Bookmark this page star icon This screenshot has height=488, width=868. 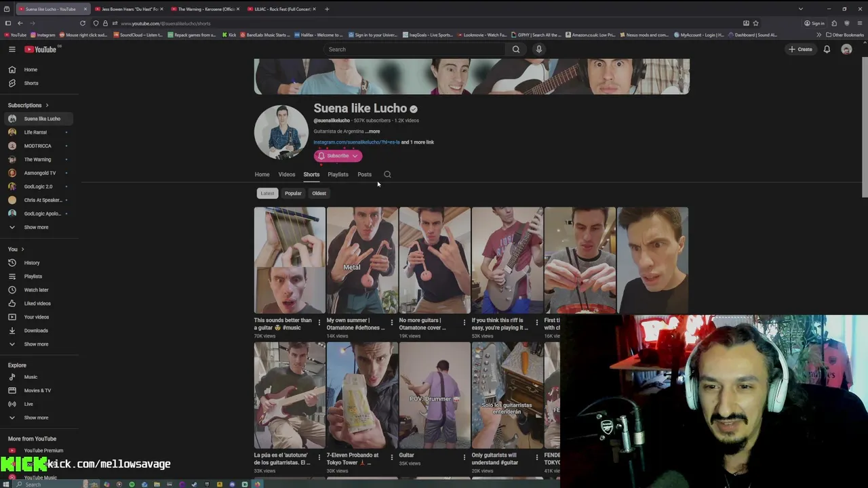coord(755,23)
